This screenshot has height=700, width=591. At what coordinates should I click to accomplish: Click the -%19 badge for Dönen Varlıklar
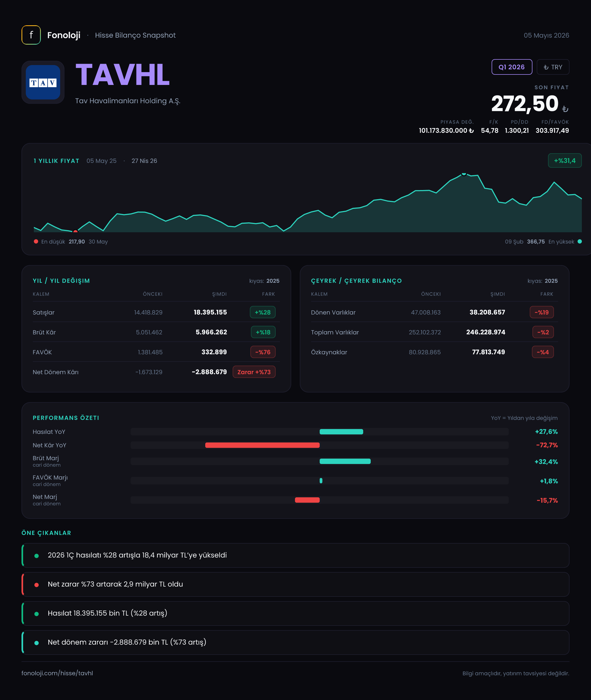click(x=542, y=312)
